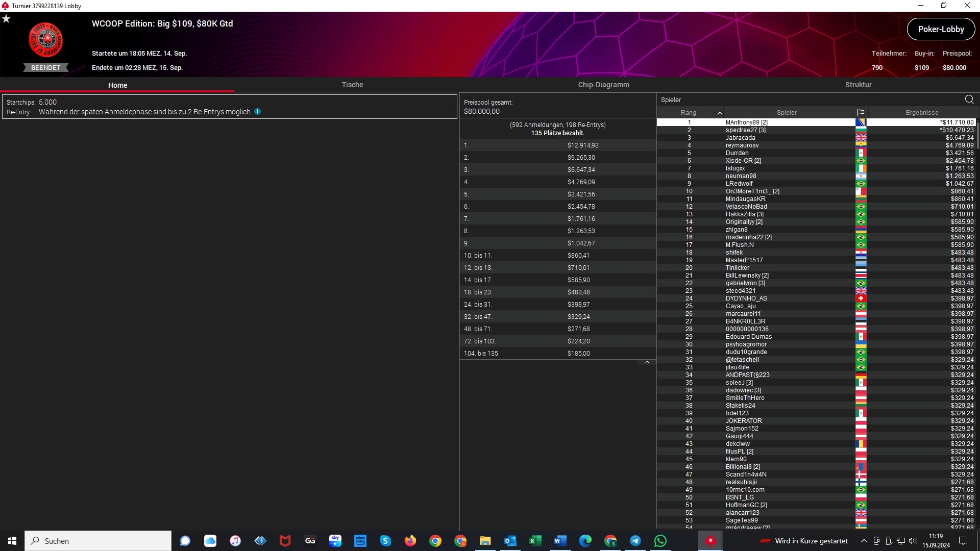
Task: Collapse the prize payout list chevron
Action: pyautogui.click(x=647, y=363)
